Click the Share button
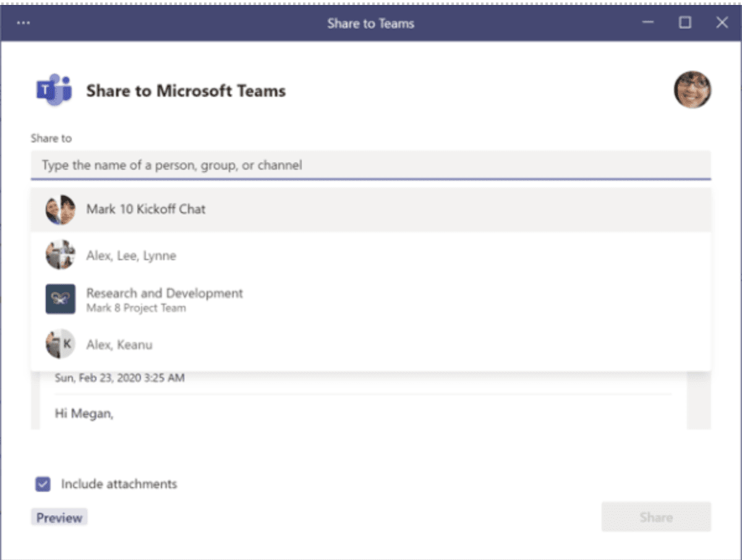The width and height of the screenshot is (742, 560). click(x=656, y=517)
